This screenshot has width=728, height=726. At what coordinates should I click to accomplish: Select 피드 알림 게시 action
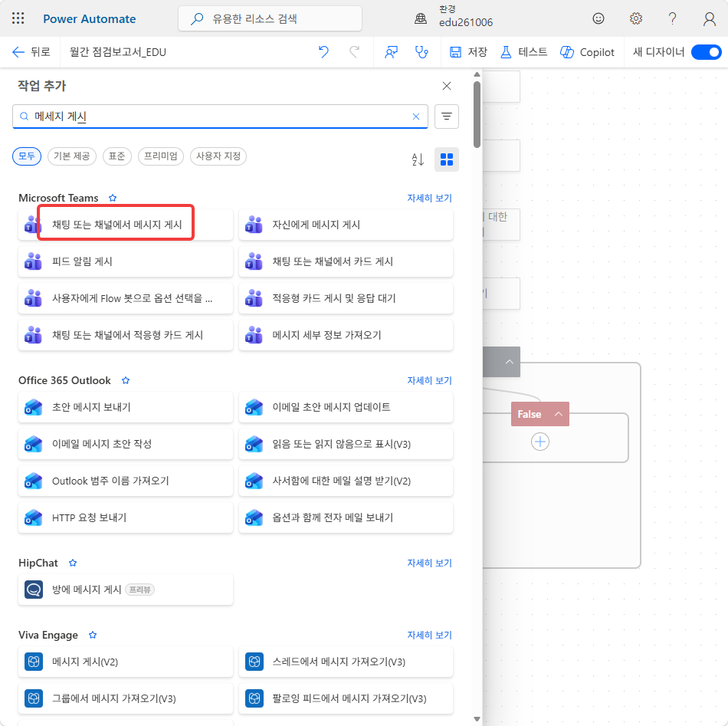pyautogui.click(x=126, y=261)
